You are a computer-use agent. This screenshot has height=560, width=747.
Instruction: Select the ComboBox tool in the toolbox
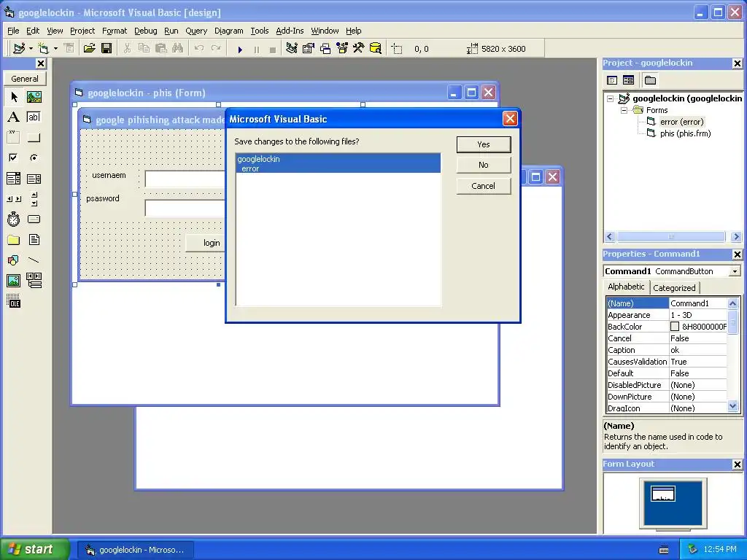coord(13,179)
